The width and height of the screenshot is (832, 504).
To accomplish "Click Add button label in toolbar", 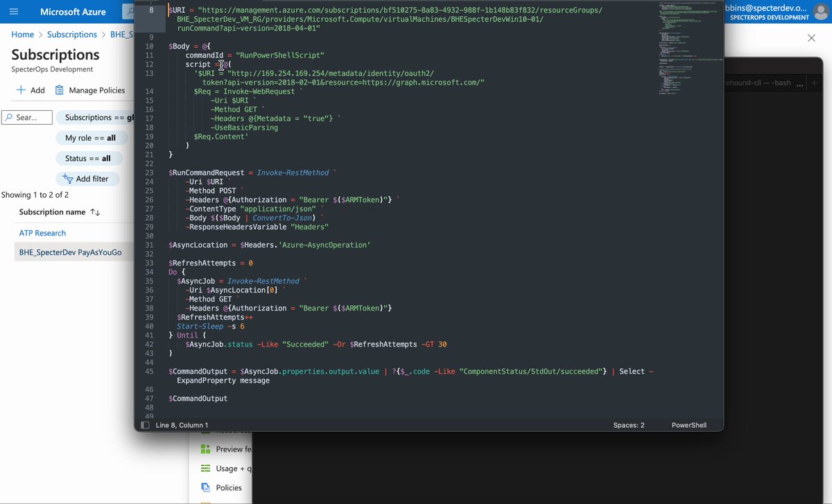I will pos(37,90).
